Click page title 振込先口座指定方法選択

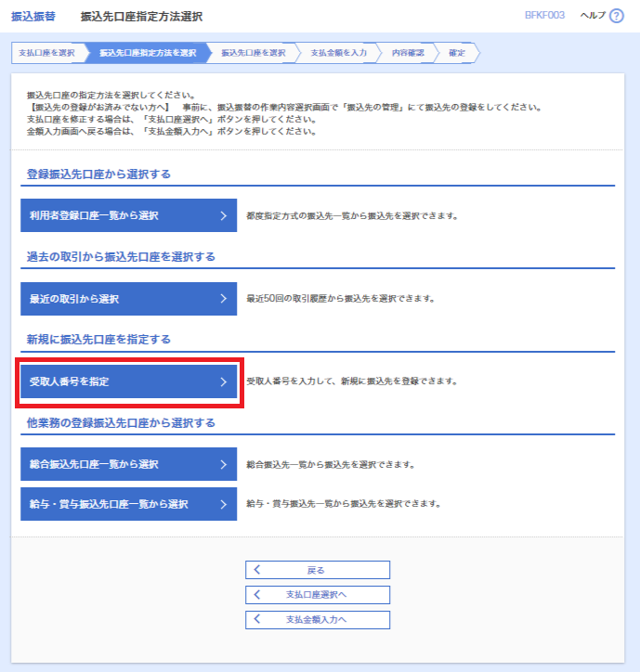[141, 17]
